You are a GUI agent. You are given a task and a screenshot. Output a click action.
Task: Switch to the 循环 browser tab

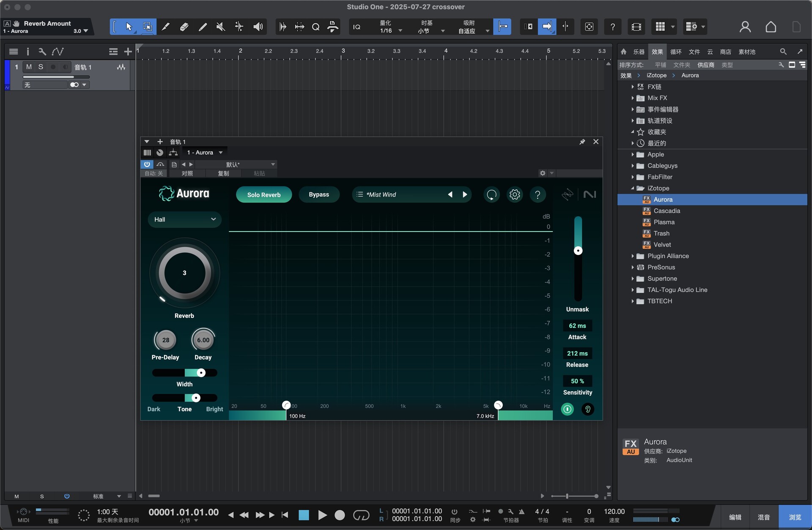tap(676, 52)
